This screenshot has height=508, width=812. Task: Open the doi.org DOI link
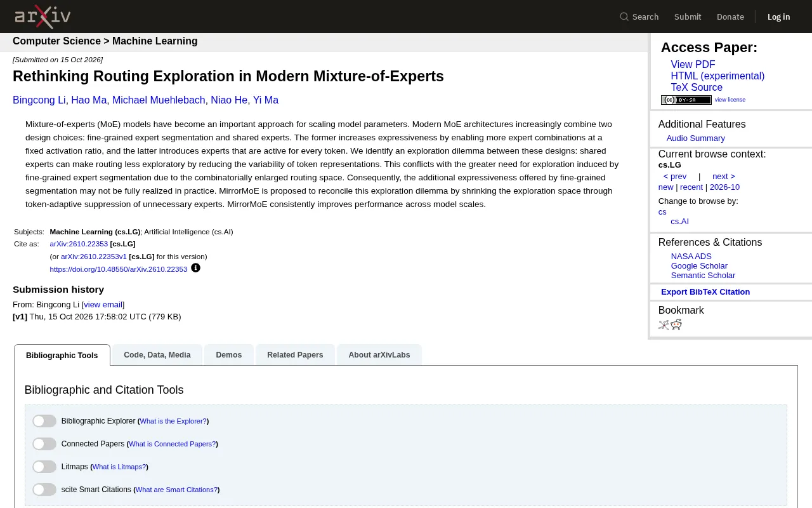tap(119, 269)
